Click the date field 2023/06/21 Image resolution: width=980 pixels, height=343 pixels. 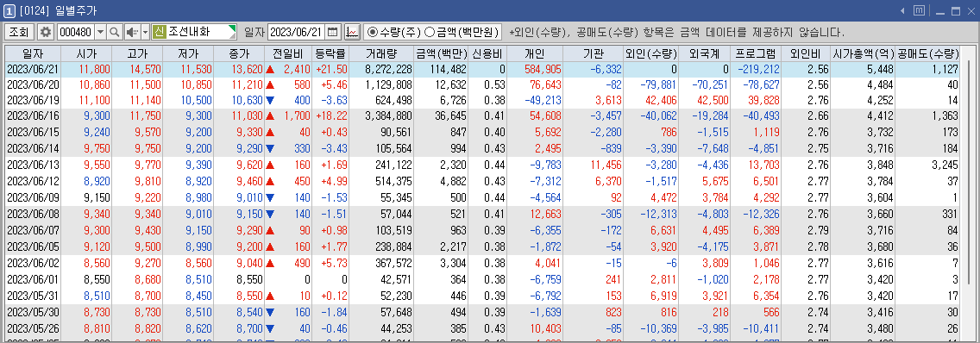point(296,32)
